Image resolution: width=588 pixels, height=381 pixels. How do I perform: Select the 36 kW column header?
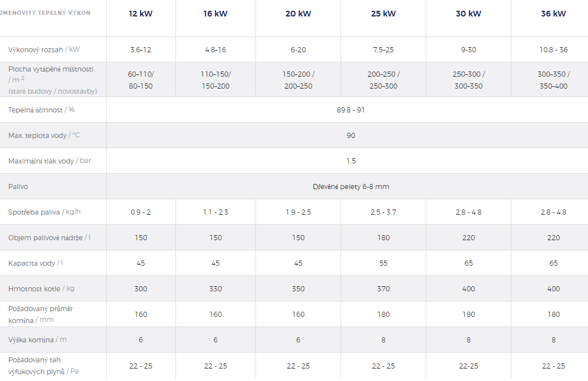click(x=553, y=14)
